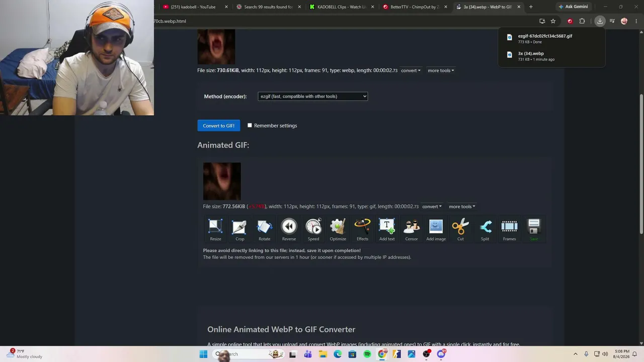Click the Ask Gemini button
This screenshot has height=362, width=644.
pos(573,7)
